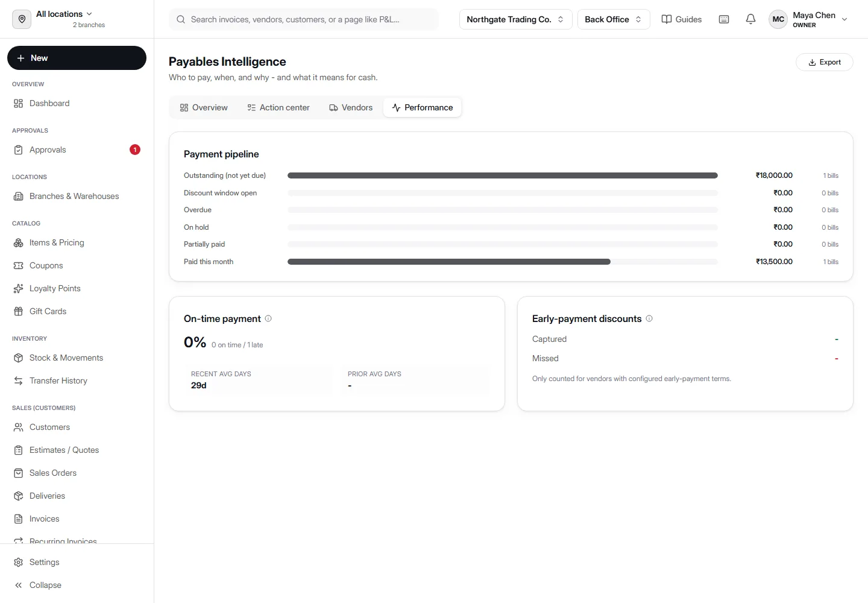Switch to the Vendors tab
Viewport: 868px width, 603px height.
coord(351,107)
